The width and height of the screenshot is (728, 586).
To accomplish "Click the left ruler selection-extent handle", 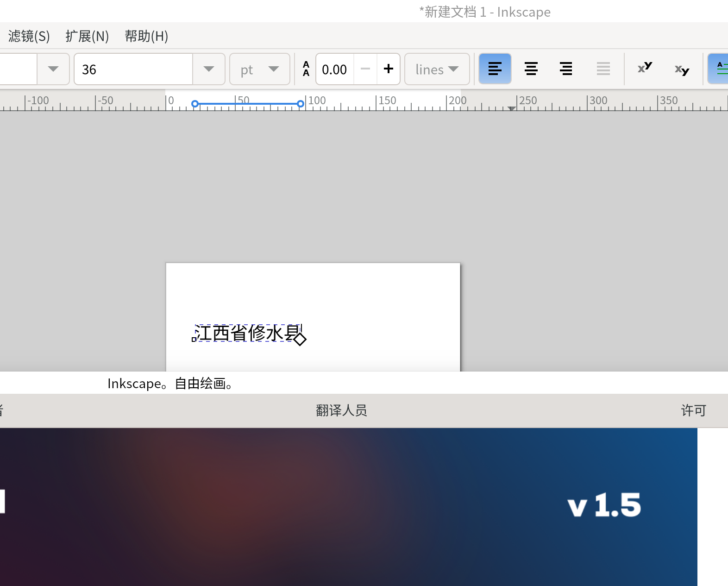I will 195,104.
